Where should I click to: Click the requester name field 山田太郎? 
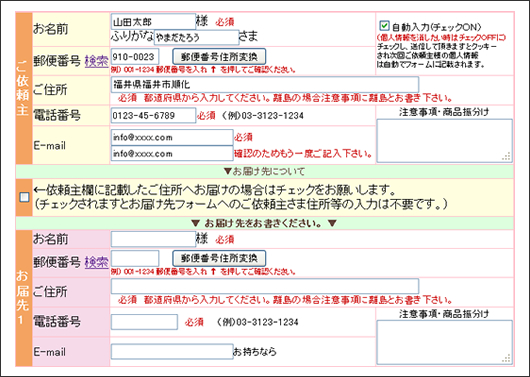pos(153,22)
